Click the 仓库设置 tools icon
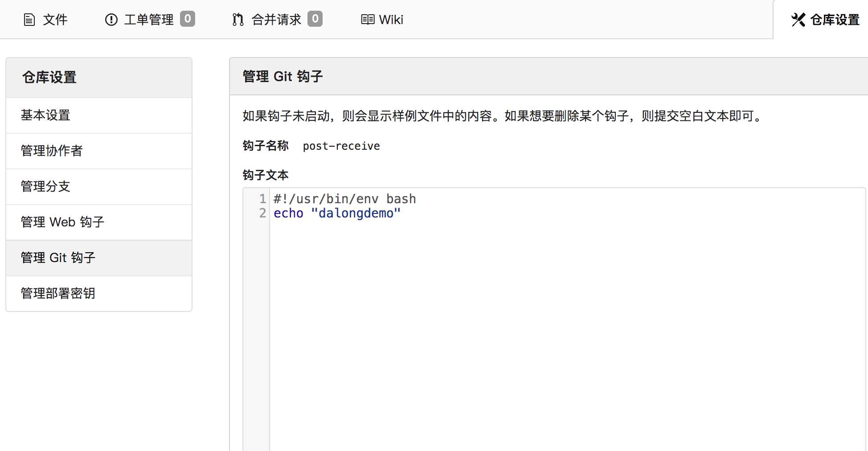The image size is (868, 451). pyautogui.click(x=798, y=20)
